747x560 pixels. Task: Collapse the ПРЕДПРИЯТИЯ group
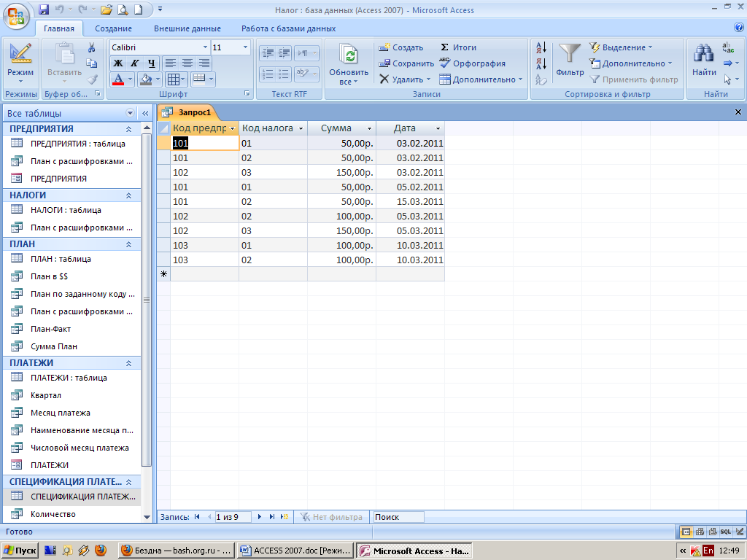tap(128, 129)
